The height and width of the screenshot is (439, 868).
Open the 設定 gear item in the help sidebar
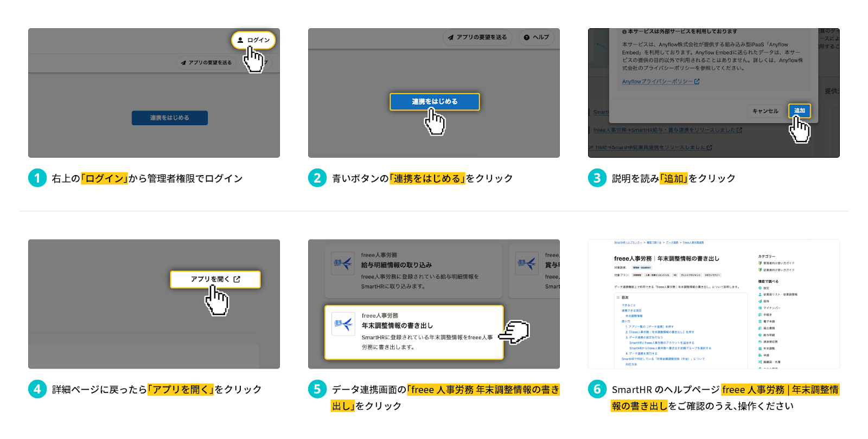(764, 288)
